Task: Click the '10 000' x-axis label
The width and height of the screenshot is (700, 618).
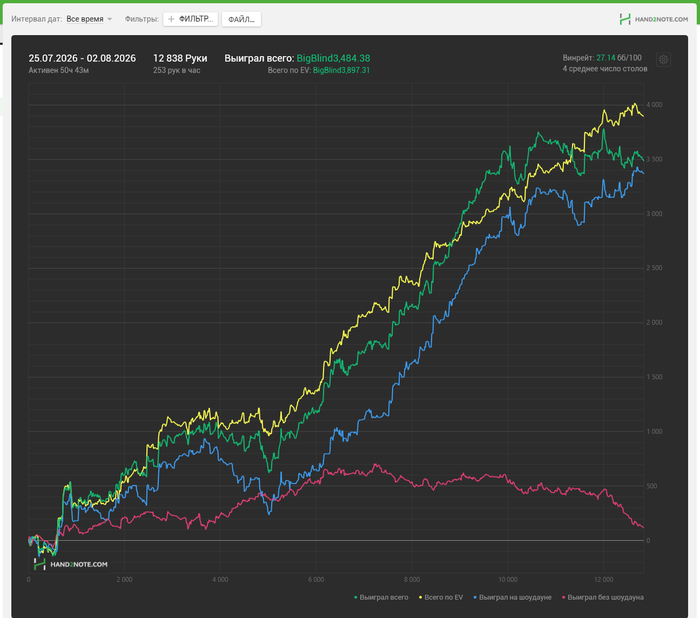Action: pos(508,580)
